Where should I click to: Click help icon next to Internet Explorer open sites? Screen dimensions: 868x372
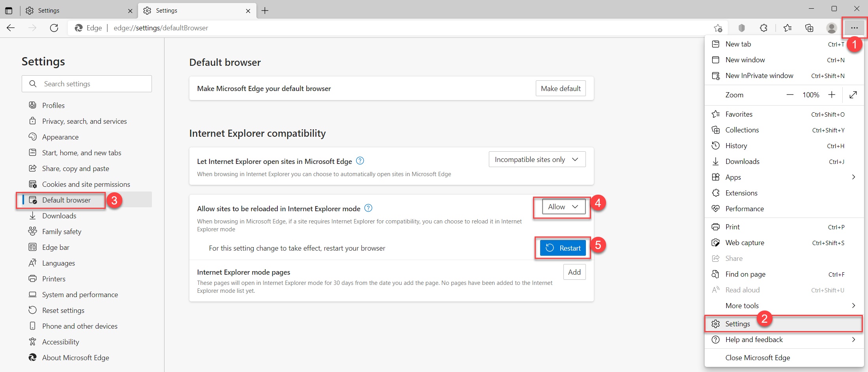[x=360, y=161]
